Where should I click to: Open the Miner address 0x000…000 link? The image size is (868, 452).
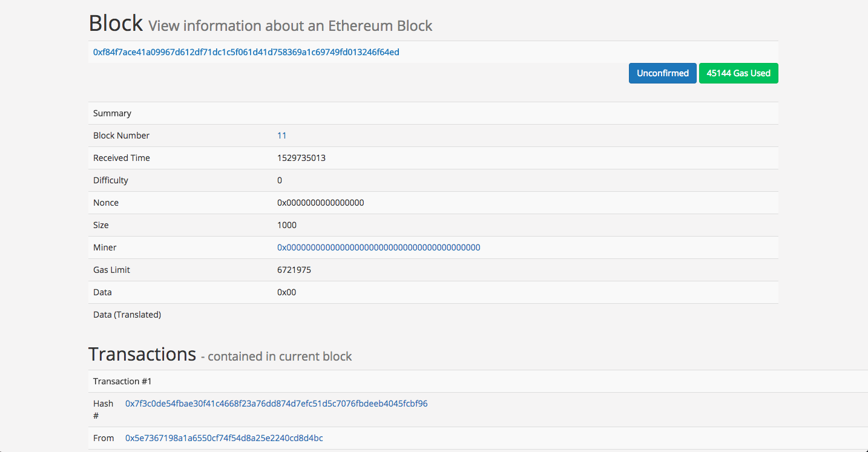click(x=379, y=247)
